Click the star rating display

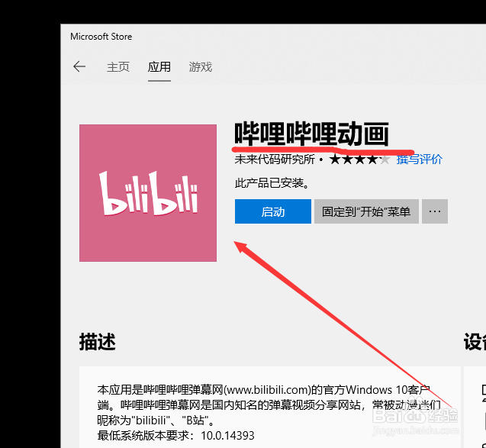359,160
